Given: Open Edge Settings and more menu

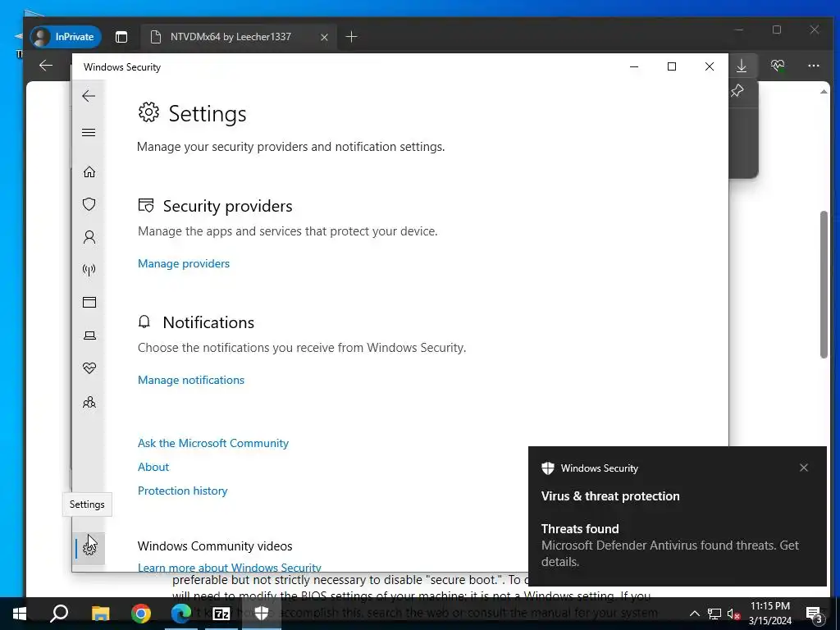Looking at the screenshot, I should pyautogui.click(x=813, y=66).
